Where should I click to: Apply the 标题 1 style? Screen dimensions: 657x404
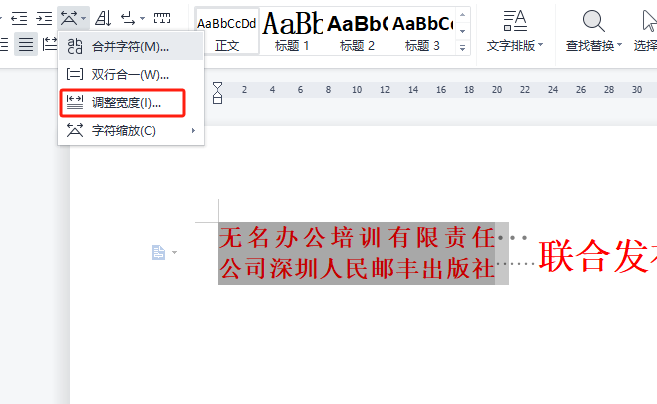click(292, 31)
